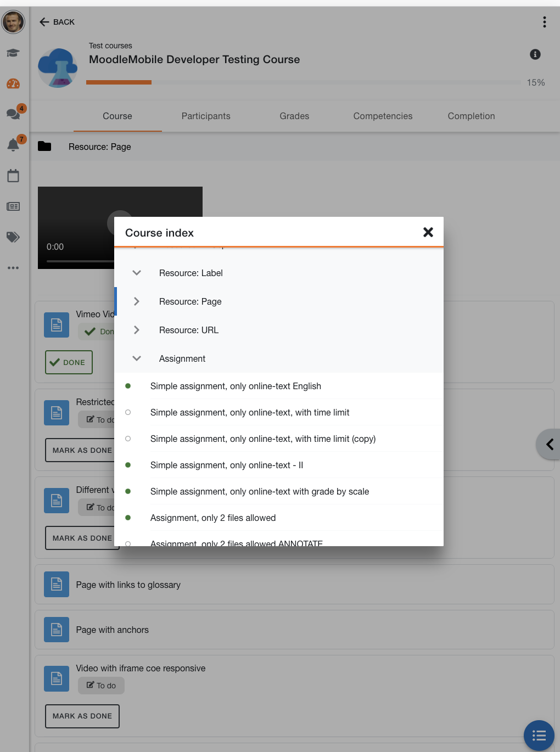Screen dimensions: 560x752
Task: Click Test courses category label
Action: 110,46
